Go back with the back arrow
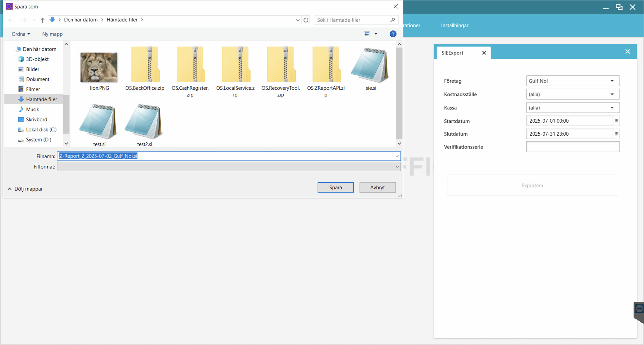This screenshot has width=644, height=345. (x=11, y=20)
